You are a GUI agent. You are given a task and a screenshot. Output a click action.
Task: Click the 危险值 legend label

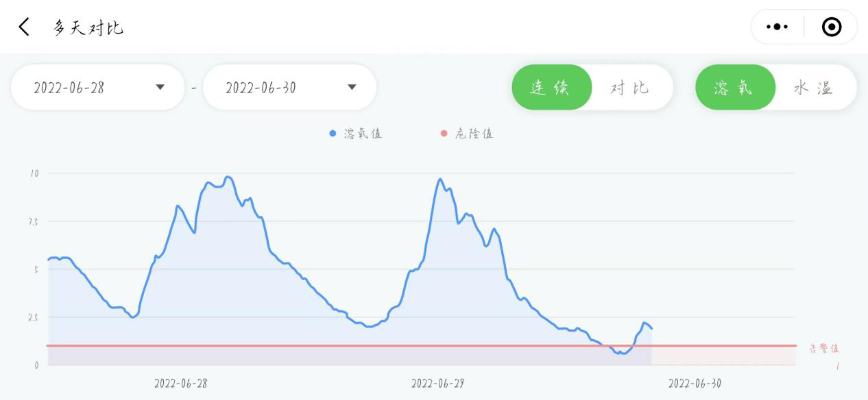point(474,134)
